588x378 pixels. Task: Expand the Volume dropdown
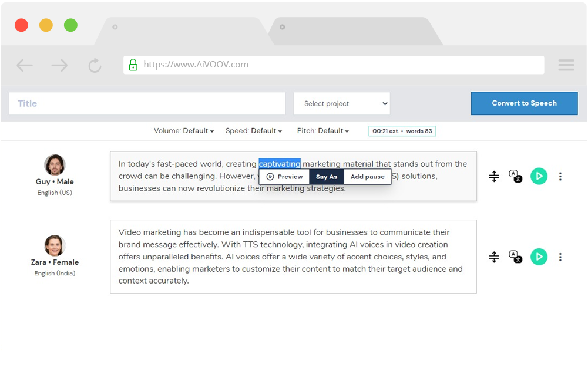pos(184,131)
